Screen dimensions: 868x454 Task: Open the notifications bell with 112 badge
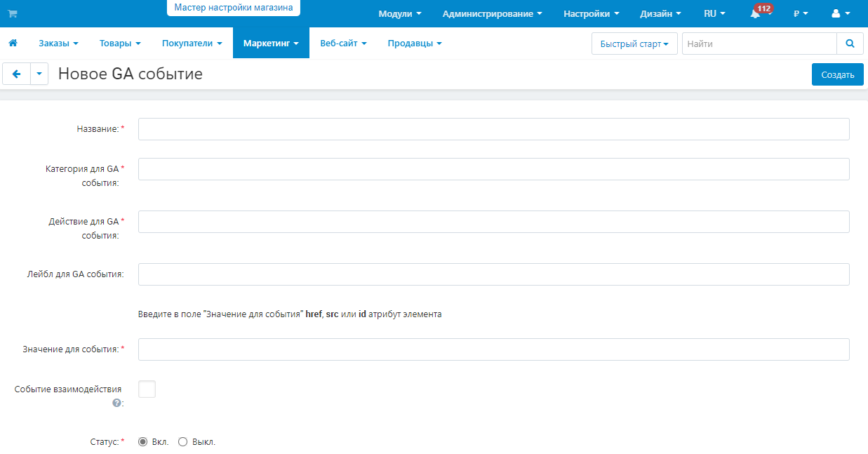[756, 13]
